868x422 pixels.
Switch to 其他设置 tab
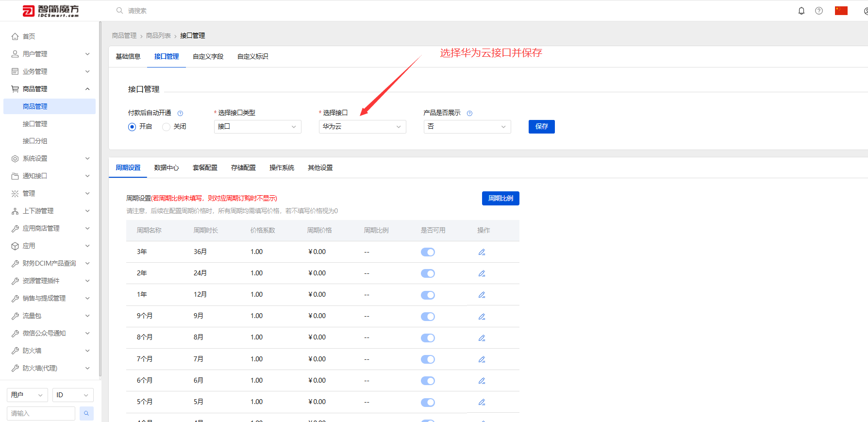[x=320, y=168]
